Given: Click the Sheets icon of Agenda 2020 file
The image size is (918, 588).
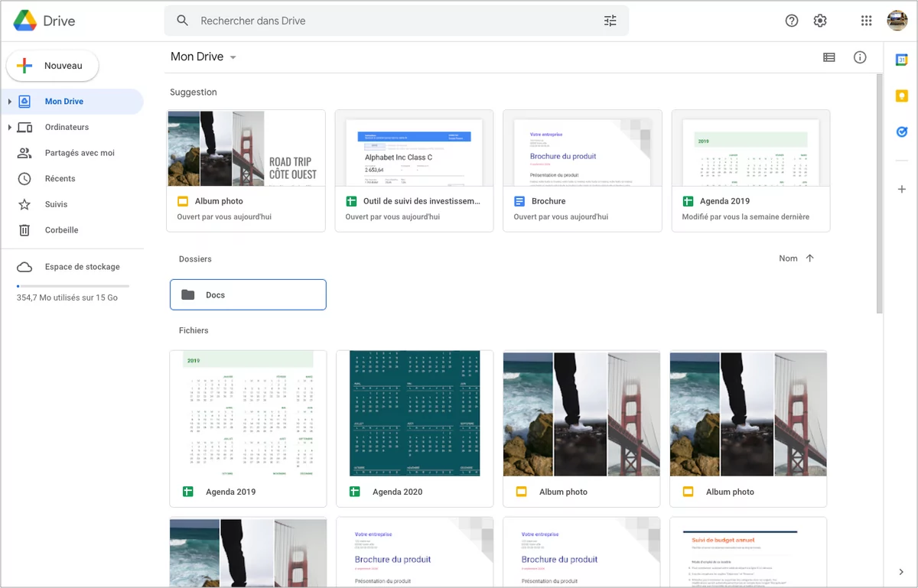Looking at the screenshot, I should click(354, 492).
